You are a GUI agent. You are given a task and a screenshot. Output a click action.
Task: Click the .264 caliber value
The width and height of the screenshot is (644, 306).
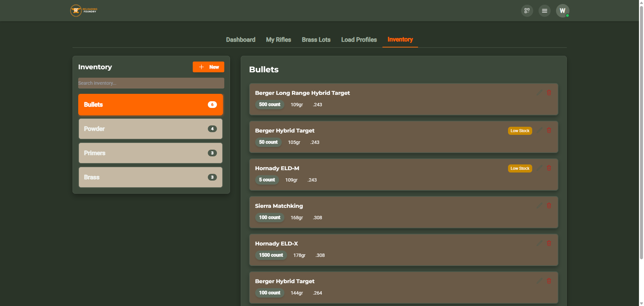click(317, 293)
